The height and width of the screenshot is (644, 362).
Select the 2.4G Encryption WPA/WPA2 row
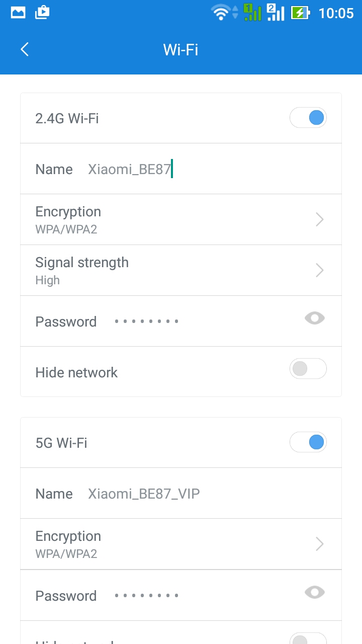click(181, 219)
